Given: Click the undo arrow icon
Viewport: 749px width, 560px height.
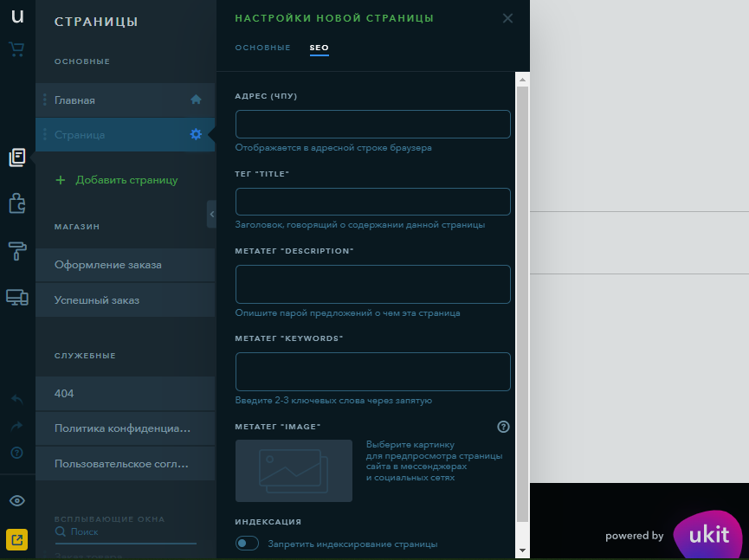Looking at the screenshot, I should [x=17, y=399].
